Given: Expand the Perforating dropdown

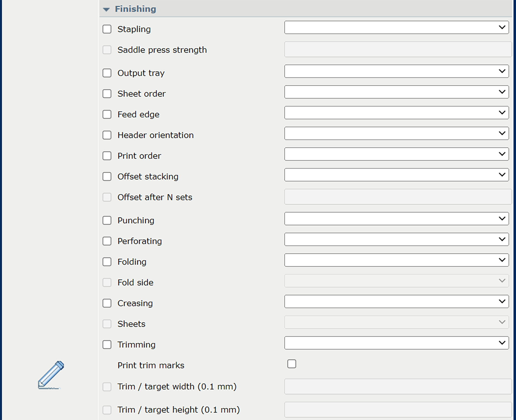Looking at the screenshot, I should tap(396, 239).
